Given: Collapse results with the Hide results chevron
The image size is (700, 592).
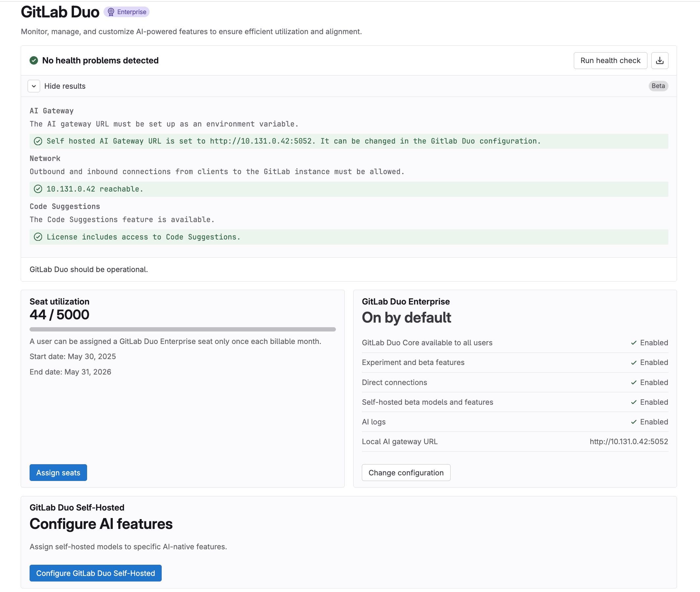Looking at the screenshot, I should click(34, 86).
